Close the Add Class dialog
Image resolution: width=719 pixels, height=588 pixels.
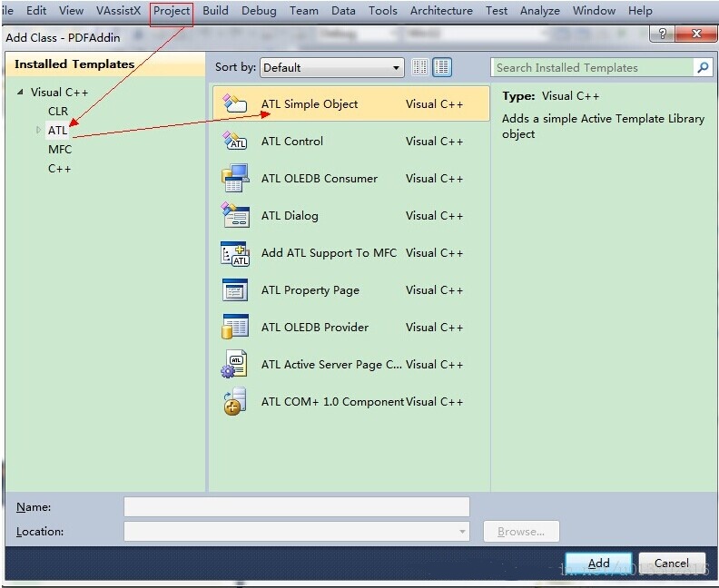696,34
